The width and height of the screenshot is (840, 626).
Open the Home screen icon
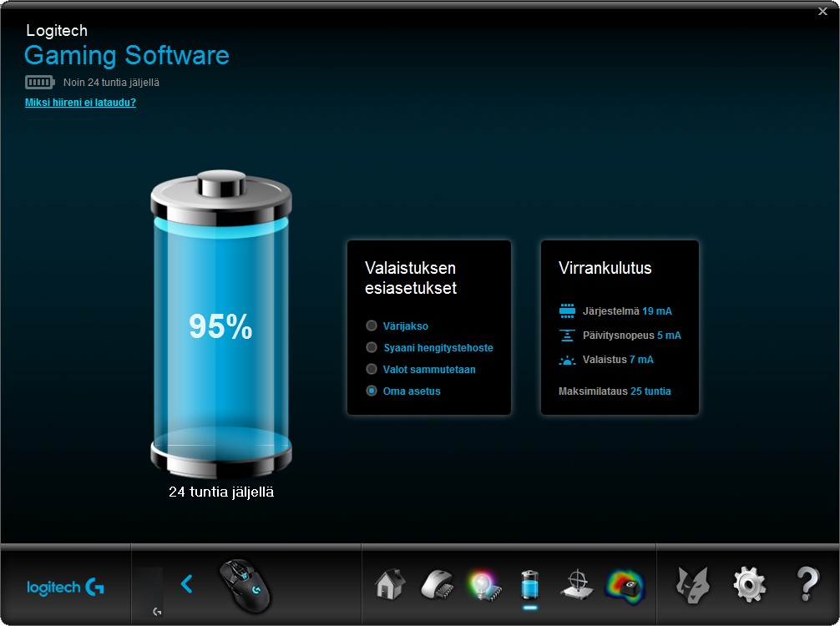[x=390, y=583]
